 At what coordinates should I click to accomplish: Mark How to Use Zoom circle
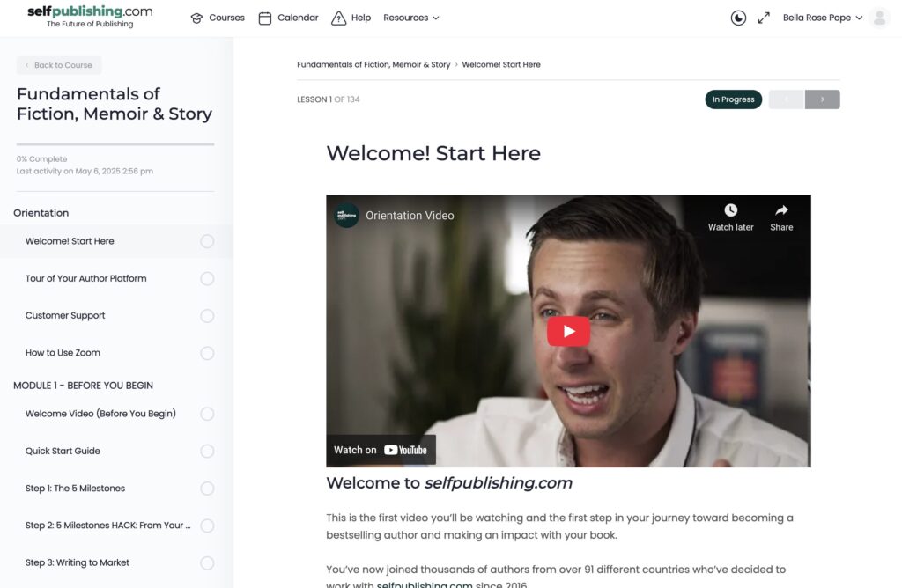click(x=207, y=353)
